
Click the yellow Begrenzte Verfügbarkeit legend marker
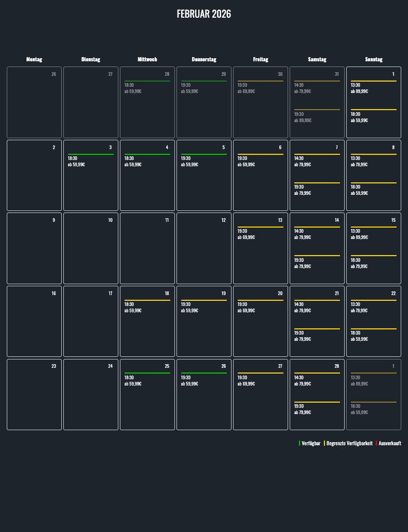click(x=324, y=443)
